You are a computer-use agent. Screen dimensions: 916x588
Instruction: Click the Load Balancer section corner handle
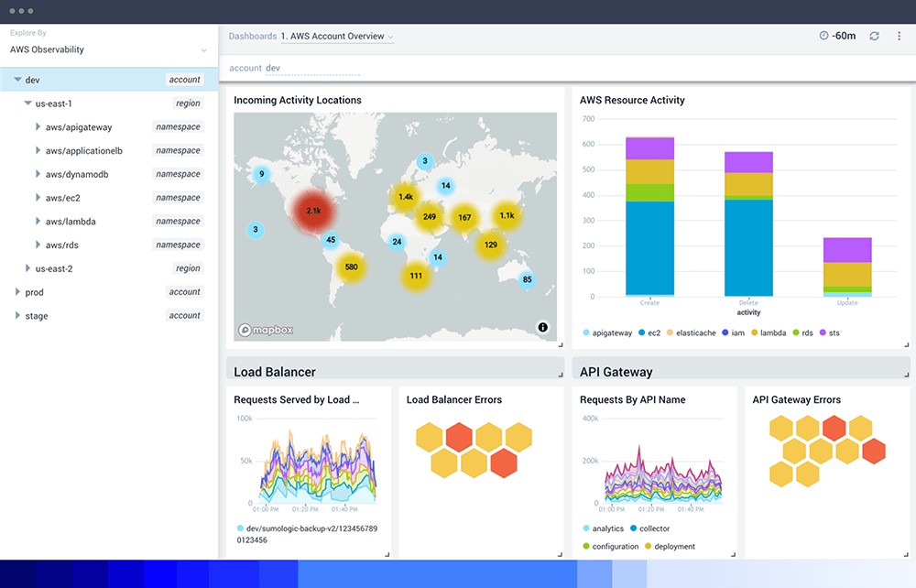[x=561, y=375]
